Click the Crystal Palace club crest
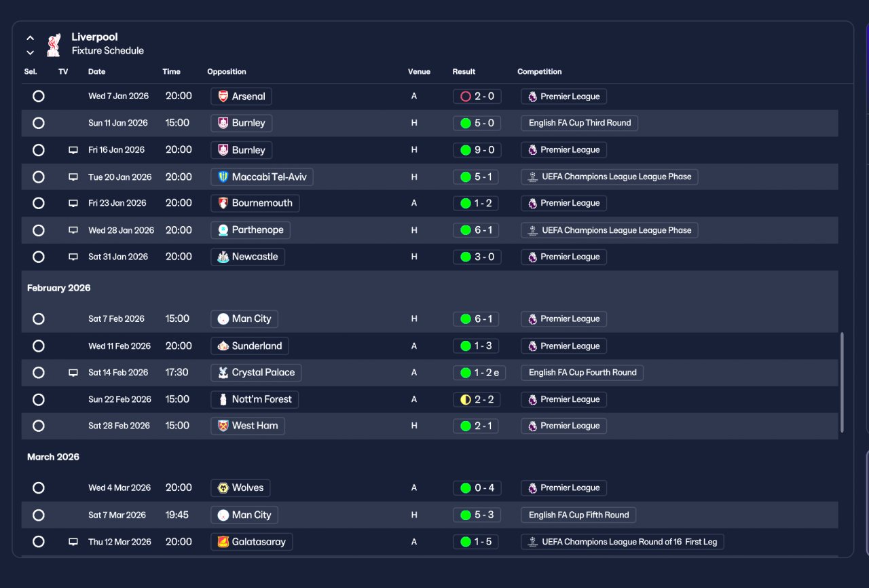The image size is (869, 588). click(x=223, y=373)
